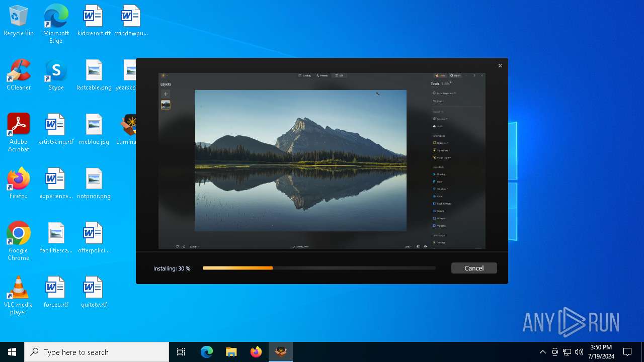Select kidsresort.rtf file on desktop
The image size is (644, 362).
click(94, 21)
